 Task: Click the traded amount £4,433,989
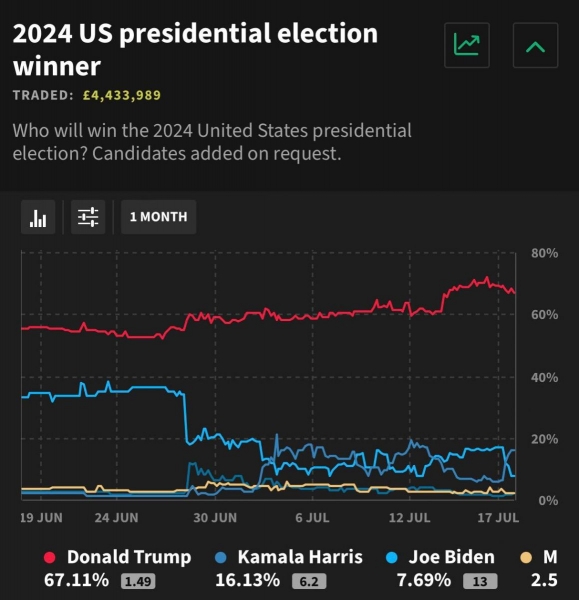tap(122, 95)
